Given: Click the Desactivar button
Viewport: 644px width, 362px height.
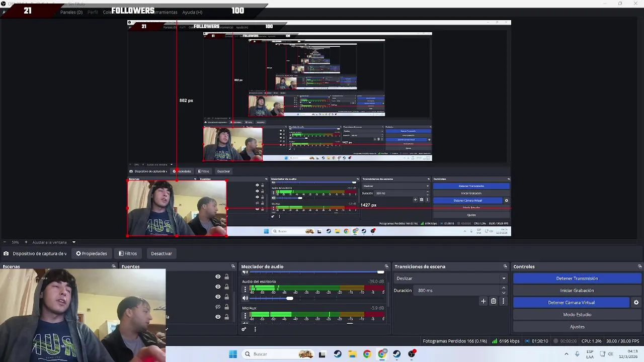Looking at the screenshot, I should pyautogui.click(x=162, y=253).
